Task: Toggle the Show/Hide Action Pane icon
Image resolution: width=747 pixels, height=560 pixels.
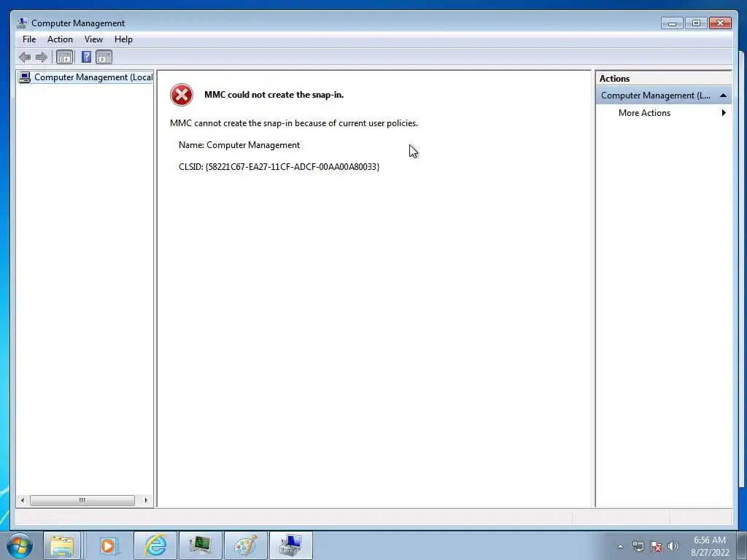Action: (x=104, y=57)
